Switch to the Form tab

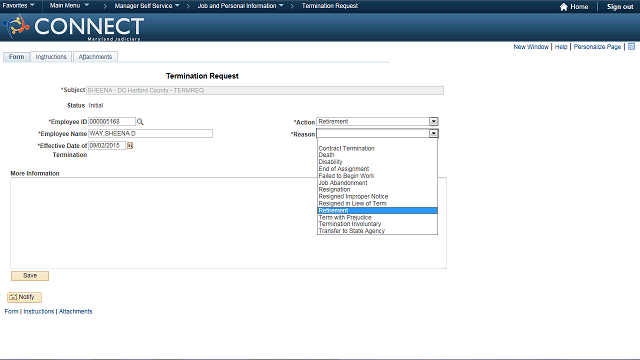pos(16,57)
